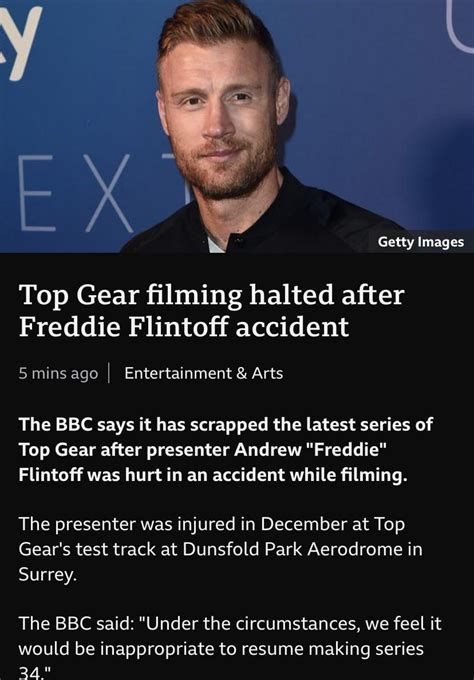
Task: Click the BBC quote paragraph about series 34
Action: [230, 648]
